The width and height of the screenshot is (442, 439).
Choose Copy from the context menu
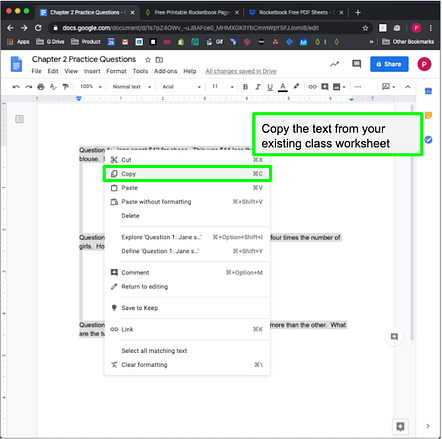[x=187, y=174]
